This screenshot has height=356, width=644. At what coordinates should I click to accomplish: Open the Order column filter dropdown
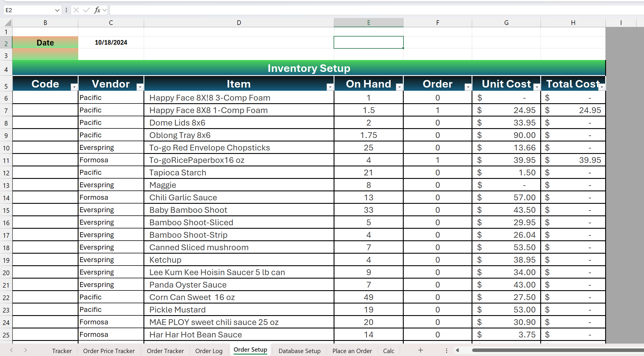point(468,87)
